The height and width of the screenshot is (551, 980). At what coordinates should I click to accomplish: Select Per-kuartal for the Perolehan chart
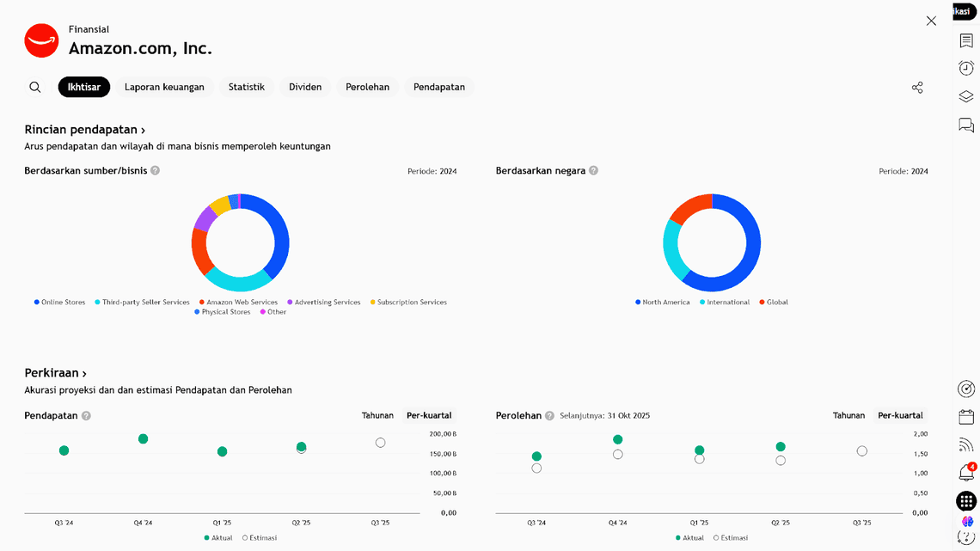[x=900, y=415]
